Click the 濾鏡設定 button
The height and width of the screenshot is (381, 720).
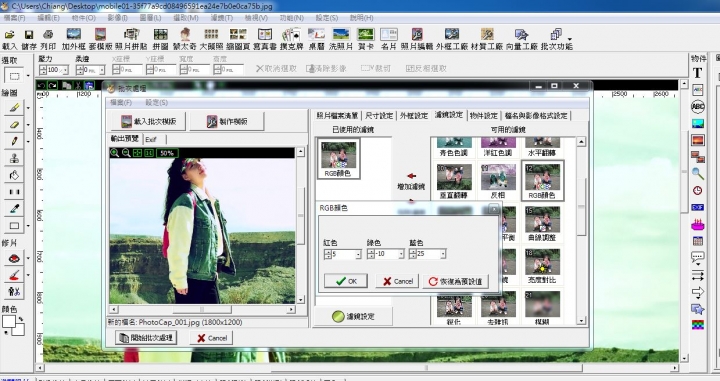[353, 316]
